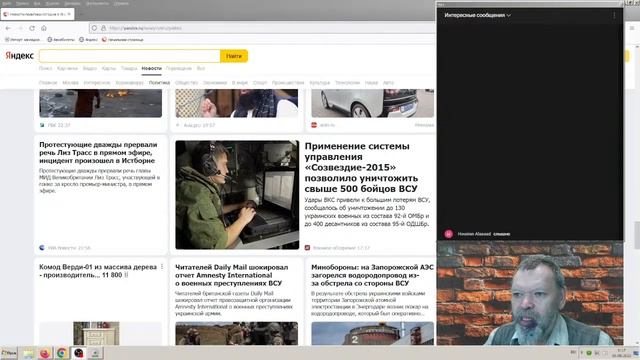Switch to the Переводчик tab
Screen dimensions: 640x360
(x=179, y=69)
